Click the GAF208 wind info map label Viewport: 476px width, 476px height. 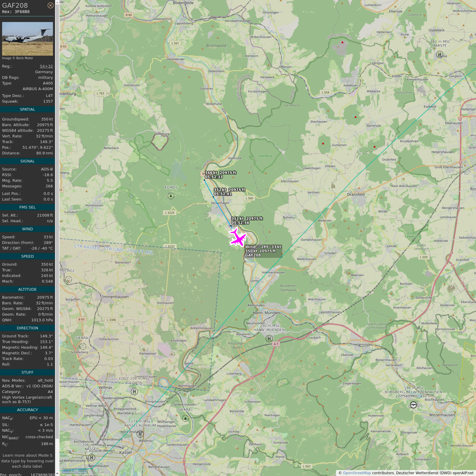pos(263,251)
